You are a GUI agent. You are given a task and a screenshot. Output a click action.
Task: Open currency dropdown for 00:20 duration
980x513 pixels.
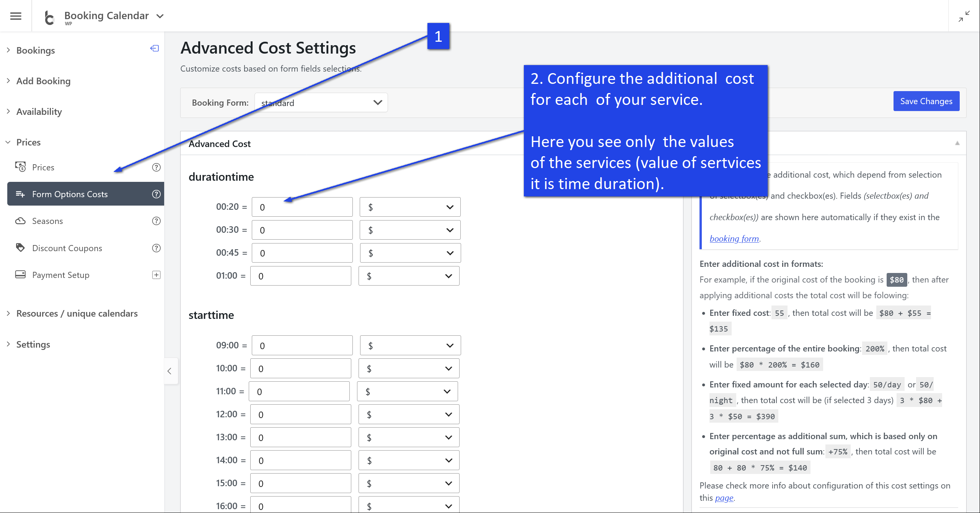[x=410, y=207]
